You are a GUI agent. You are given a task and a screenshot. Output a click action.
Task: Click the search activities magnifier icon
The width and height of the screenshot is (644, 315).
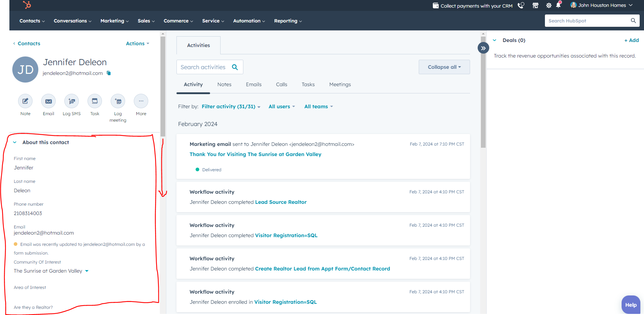[x=235, y=67]
